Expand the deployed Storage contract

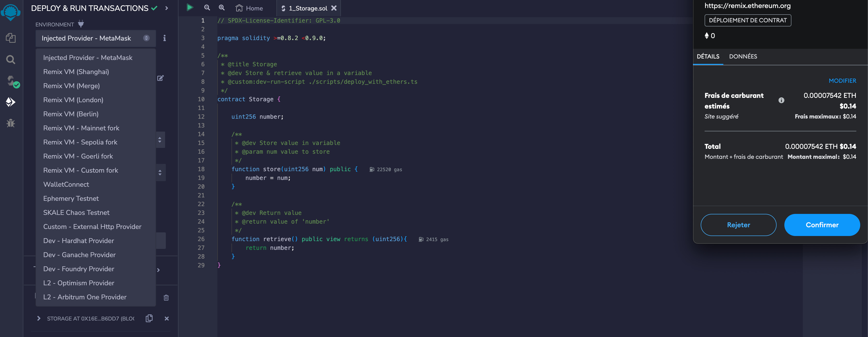(x=39, y=318)
